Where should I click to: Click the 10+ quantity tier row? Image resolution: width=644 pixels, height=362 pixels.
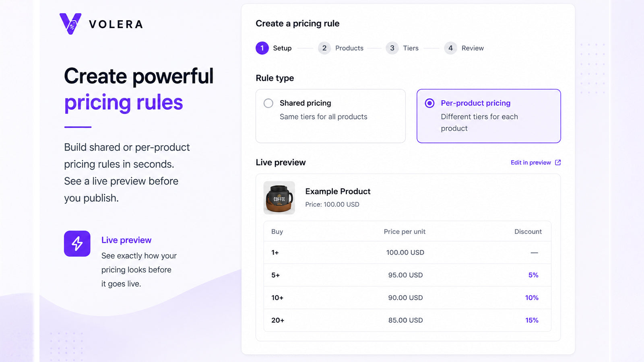407,298
